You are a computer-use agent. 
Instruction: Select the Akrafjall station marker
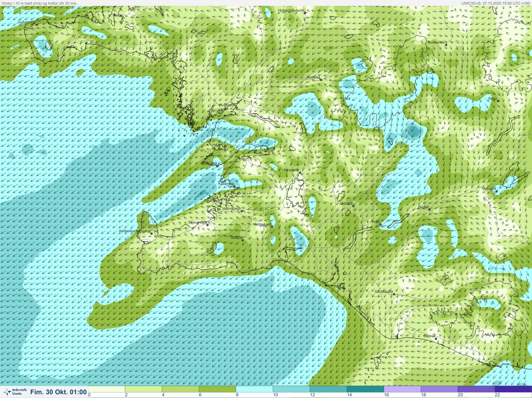click(x=217, y=166)
